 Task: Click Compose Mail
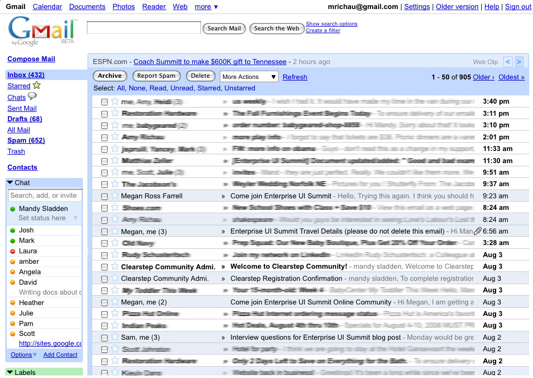point(31,59)
